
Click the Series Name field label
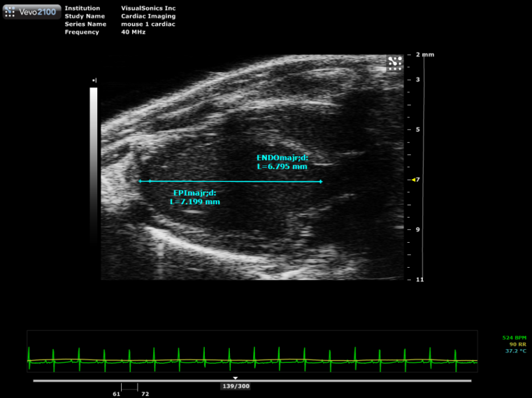tap(85, 24)
